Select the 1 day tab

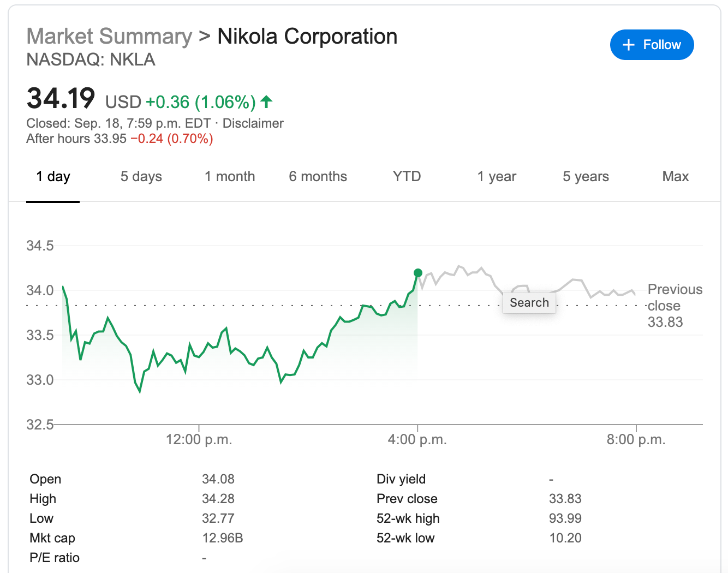click(53, 177)
